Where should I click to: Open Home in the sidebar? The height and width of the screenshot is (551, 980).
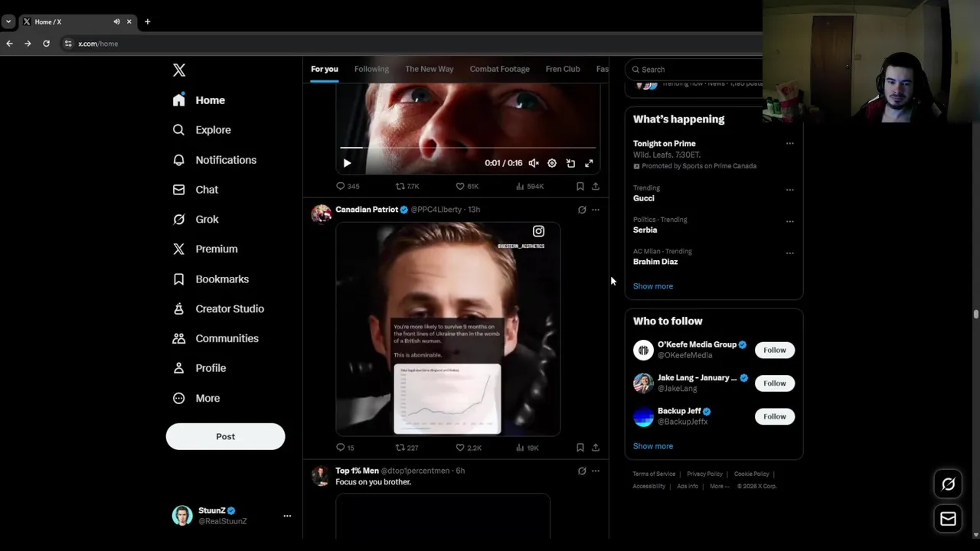[199, 100]
